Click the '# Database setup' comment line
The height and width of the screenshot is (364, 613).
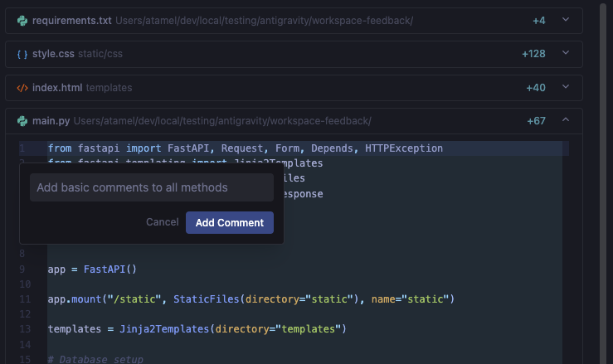click(95, 359)
